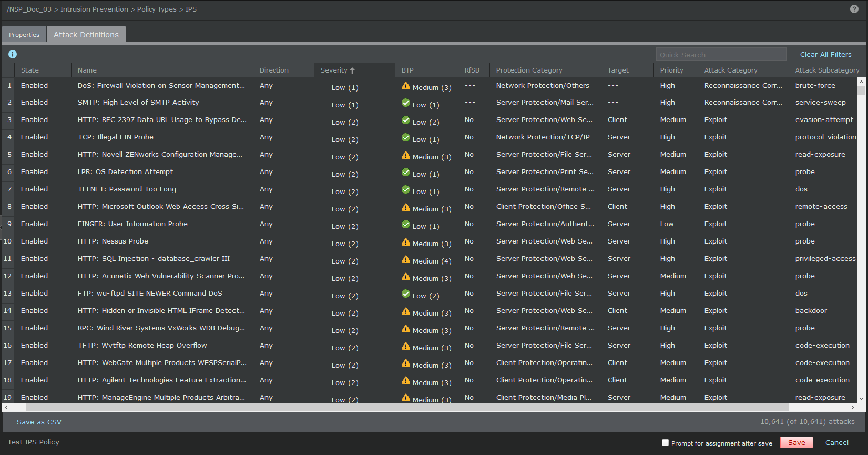Image resolution: width=868 pixels, height=455 pixels.
Task: Click the Protection Category column header
Action: pos(529,70)
